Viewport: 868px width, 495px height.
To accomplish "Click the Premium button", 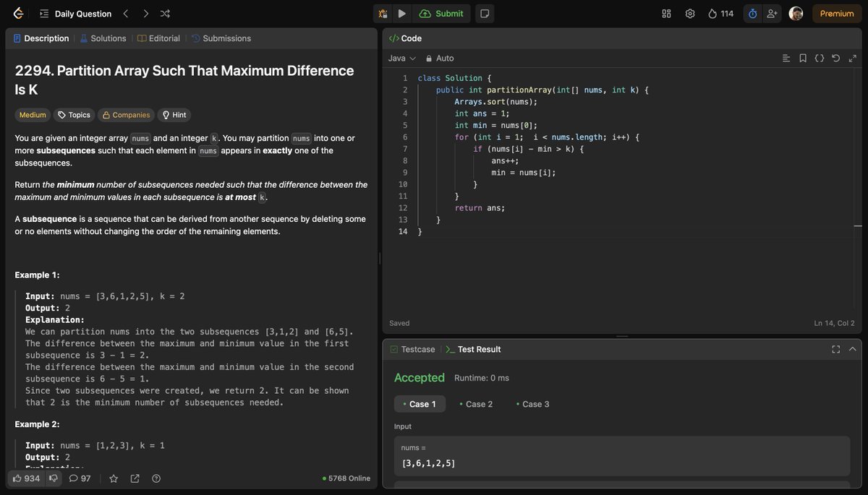I will click(x=837, y=14).
